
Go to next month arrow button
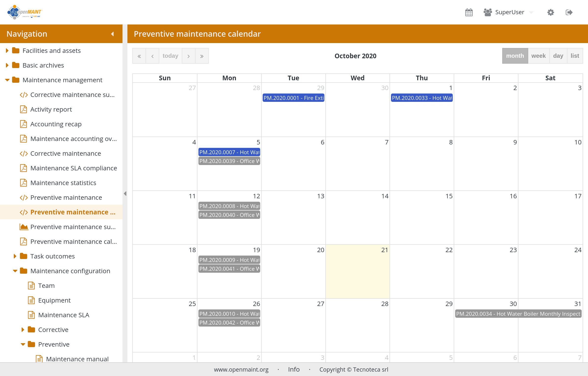tap(188, 56)
